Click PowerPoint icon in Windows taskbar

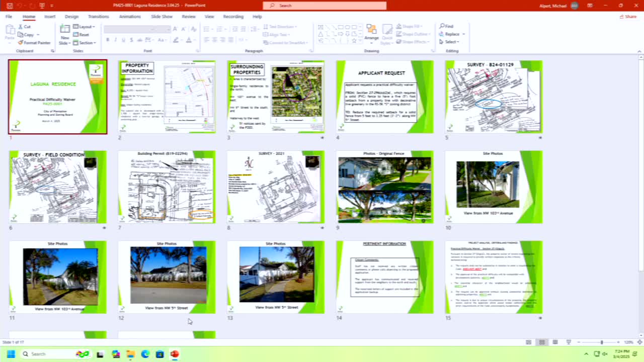174,354
